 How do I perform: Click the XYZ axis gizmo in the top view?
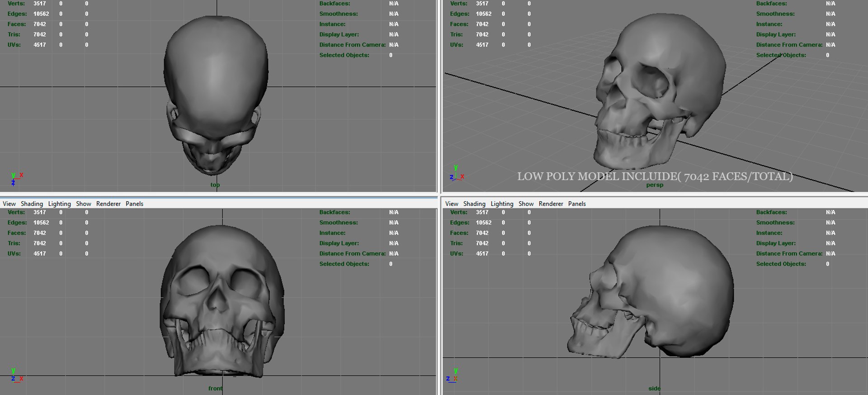(17, 179)
